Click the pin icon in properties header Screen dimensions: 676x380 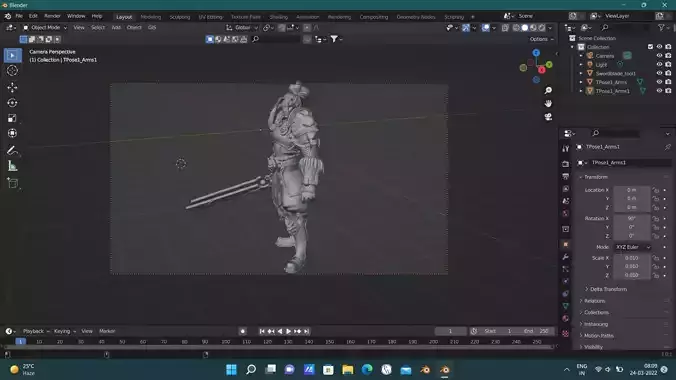pos(667,147)
